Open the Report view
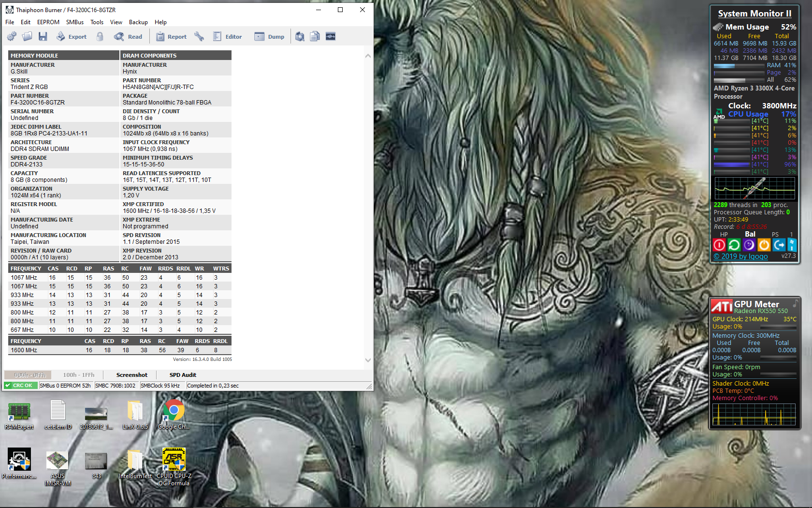Viewport: 812px width, 508px height. [x=171, y=37]
